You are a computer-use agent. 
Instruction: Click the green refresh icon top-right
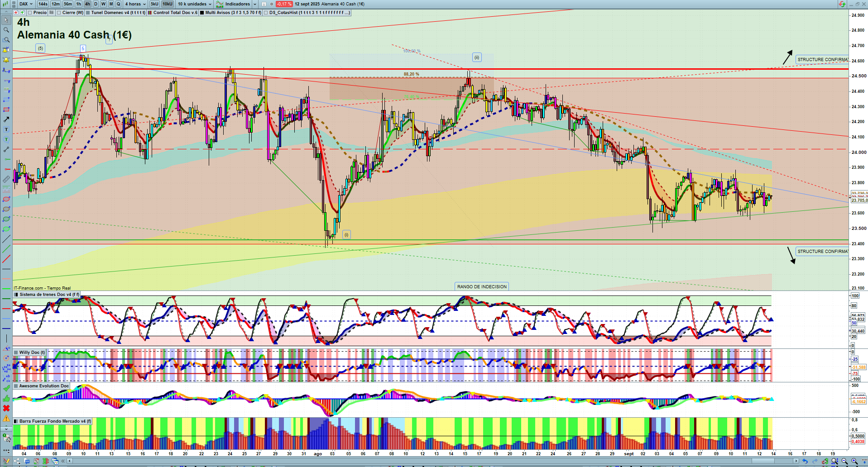coord(842,4)
